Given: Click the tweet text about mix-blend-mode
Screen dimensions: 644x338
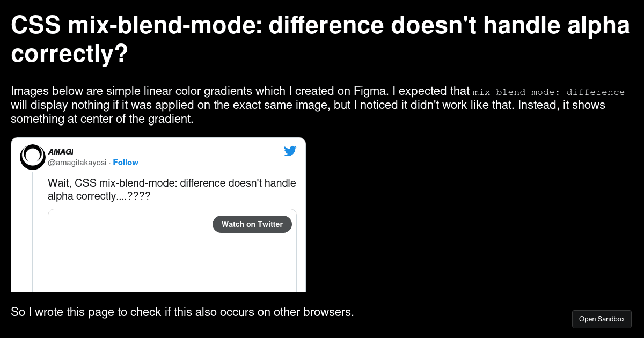Looking at the screenshot, I should pos(172,189).
